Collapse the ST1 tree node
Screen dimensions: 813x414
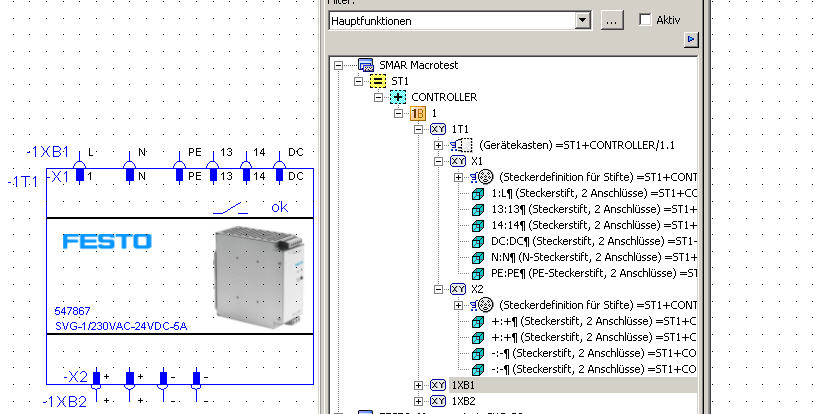pyautogui.click(x=358, y=81)
